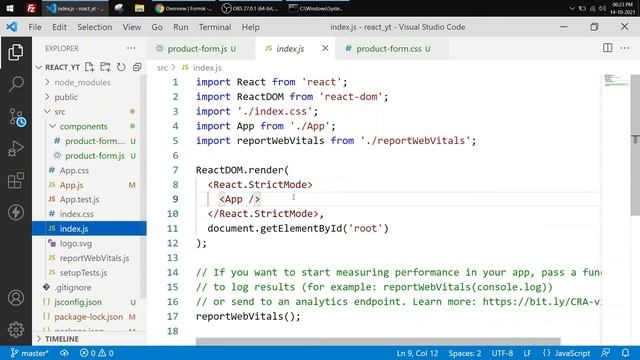Open the Run menu

(x=181, y=27)
